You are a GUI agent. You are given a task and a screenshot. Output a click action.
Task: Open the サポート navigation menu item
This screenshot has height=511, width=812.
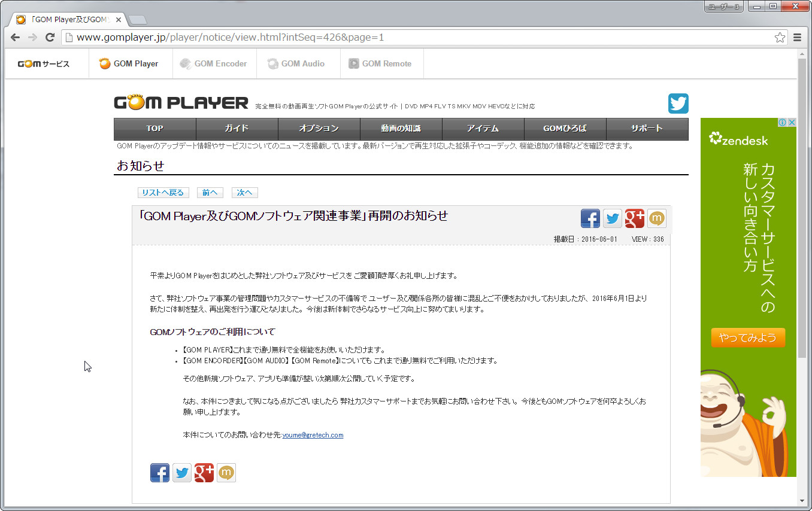[647, 128]
